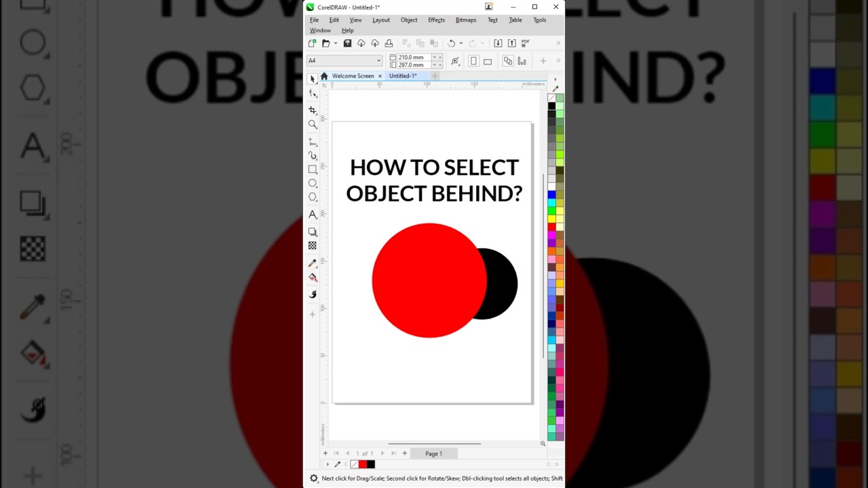Expand standard toolbar overflow chevron
Screen dimensions: 868x488
click(x=558, y=43)
